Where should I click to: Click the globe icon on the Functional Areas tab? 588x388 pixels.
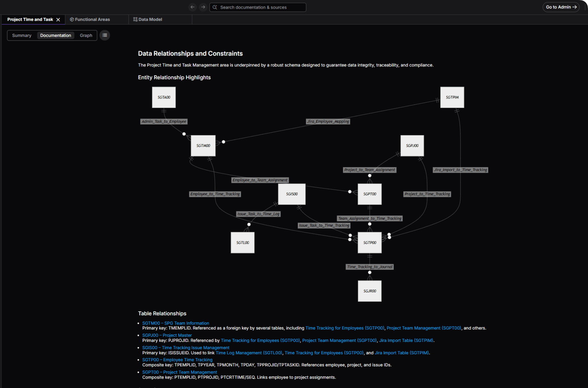[72, 19]
